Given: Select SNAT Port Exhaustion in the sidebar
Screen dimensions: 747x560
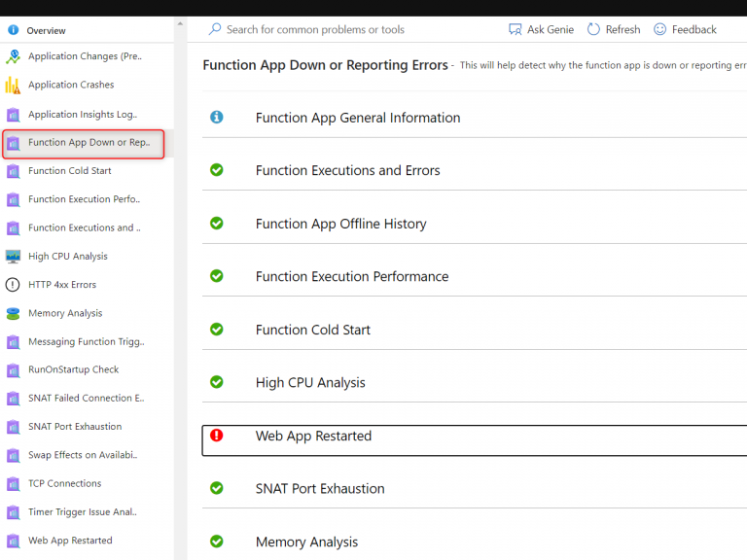Looking at the screenshot, I should coord(75,427).
